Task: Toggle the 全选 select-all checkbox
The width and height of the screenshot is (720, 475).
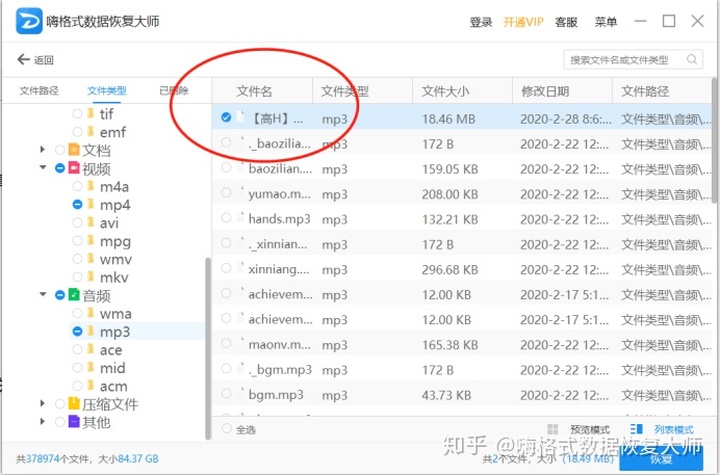Action: point(226,429)
